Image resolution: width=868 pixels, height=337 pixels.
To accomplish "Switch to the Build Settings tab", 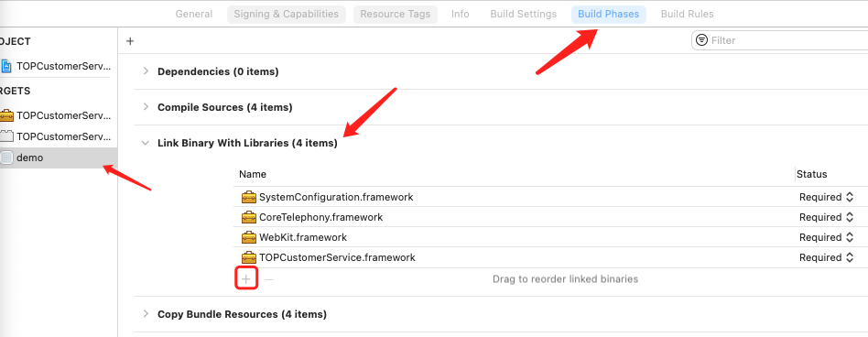I will 523,15.
